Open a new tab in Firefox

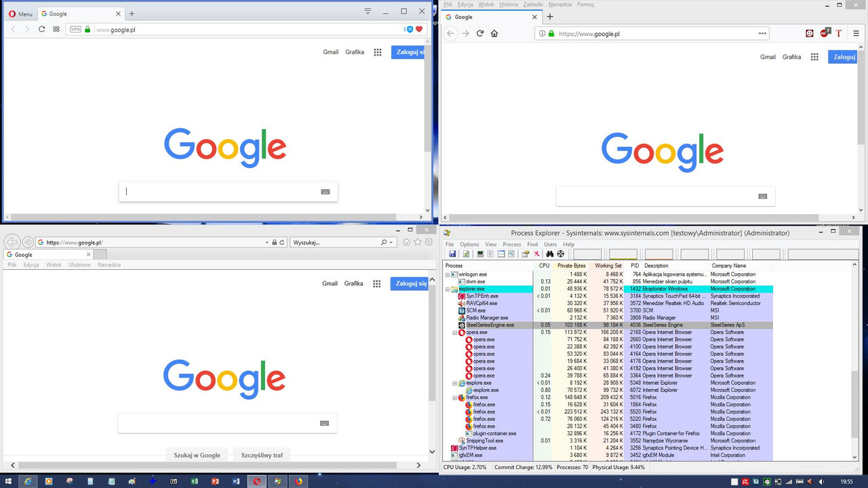550,17
